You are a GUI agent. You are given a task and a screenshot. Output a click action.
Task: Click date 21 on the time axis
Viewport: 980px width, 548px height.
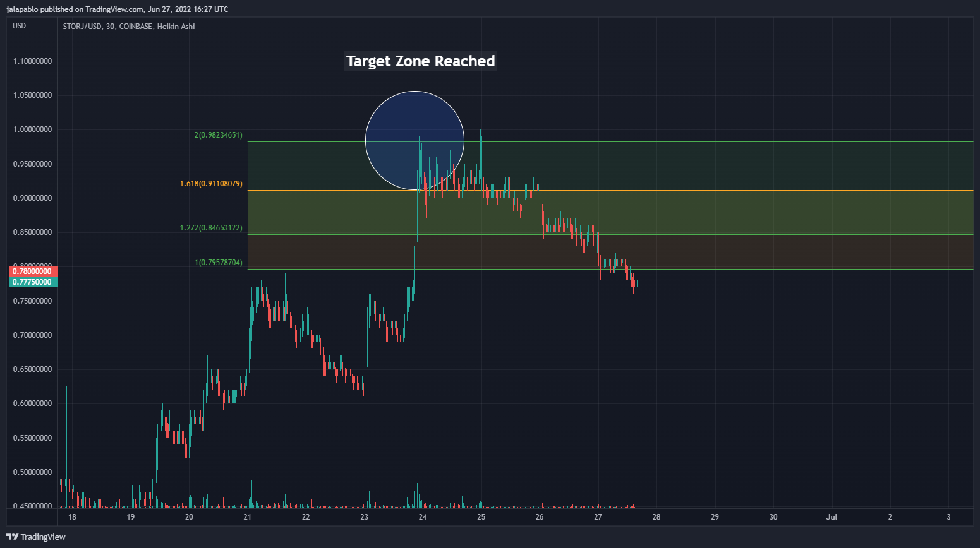(248, 517)
